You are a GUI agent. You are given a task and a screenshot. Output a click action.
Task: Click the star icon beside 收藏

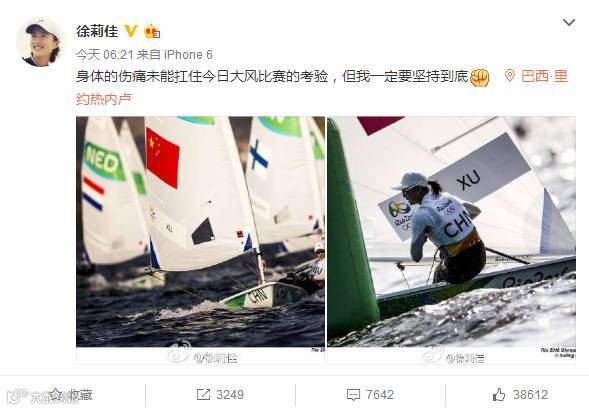(56, 394)
